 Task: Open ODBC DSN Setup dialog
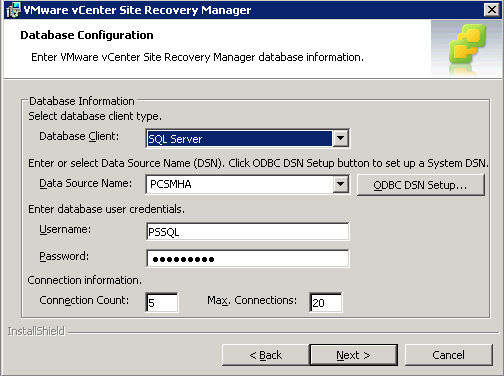pyautogui.click(x=420, y=185)
